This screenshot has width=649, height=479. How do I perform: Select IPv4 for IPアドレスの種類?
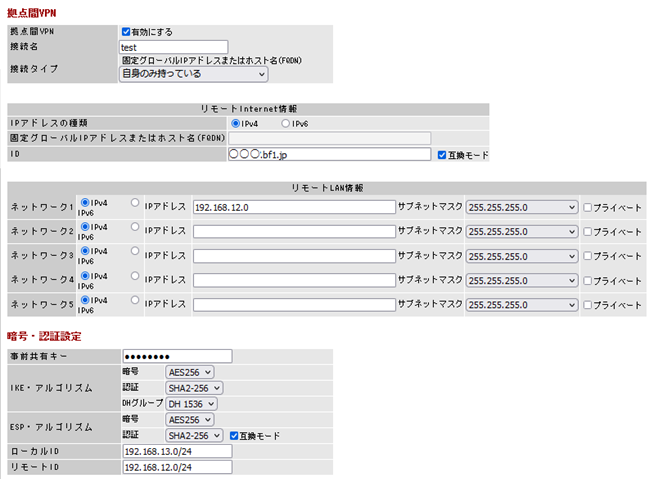pos(236,123)
